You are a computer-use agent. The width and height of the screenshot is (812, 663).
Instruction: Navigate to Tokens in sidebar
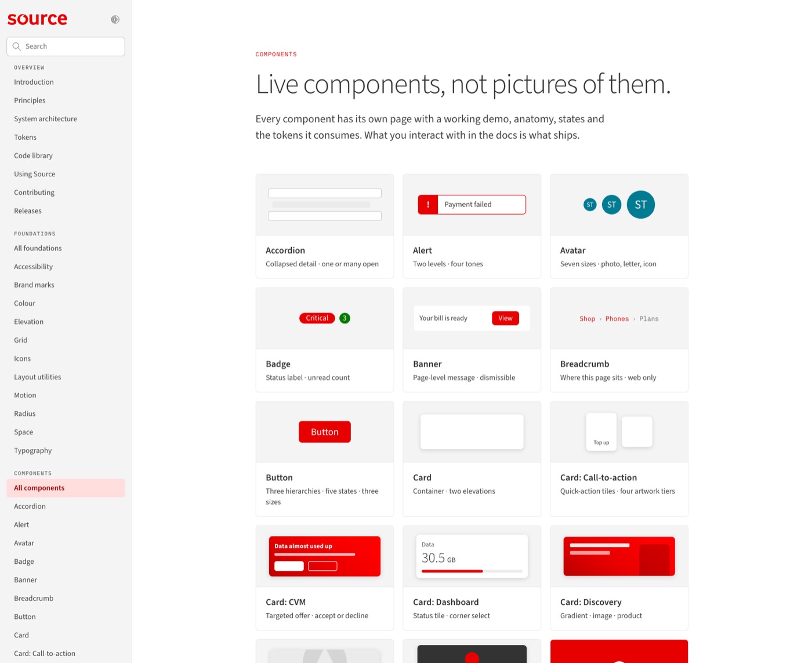25,137
